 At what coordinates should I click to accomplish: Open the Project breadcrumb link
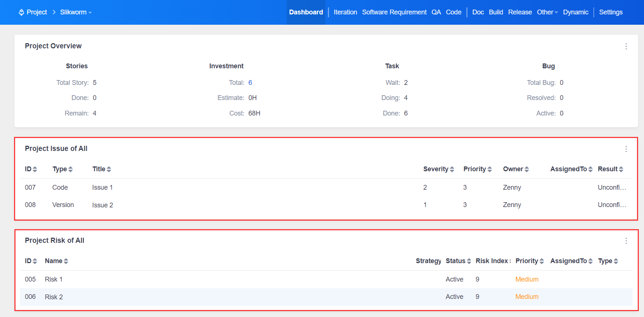[x=37, y=12]
